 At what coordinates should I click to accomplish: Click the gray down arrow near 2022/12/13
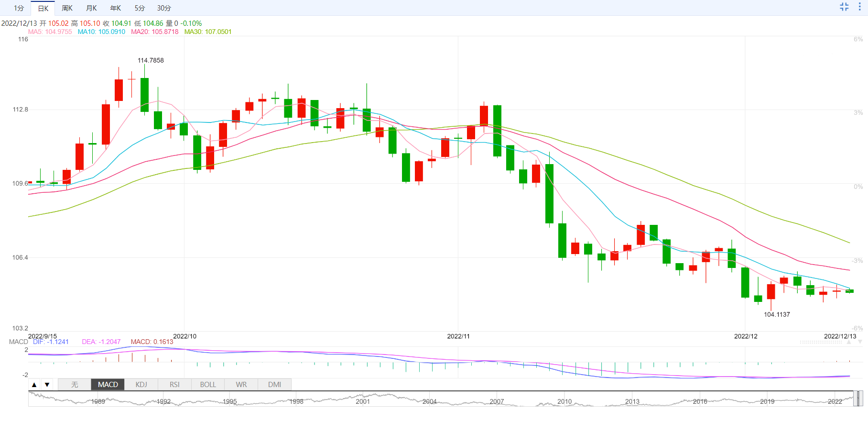coord(860,342)
